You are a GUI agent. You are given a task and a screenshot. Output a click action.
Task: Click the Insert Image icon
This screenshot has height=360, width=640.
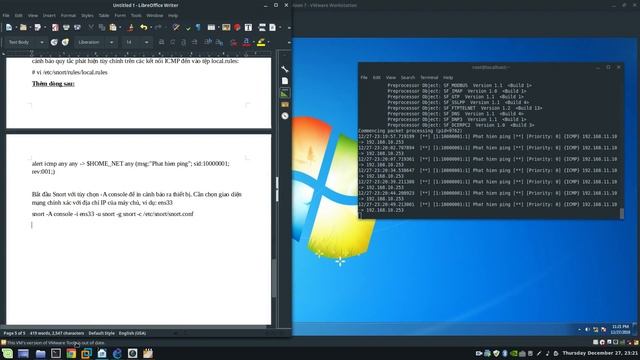click(x=226, y=27)
